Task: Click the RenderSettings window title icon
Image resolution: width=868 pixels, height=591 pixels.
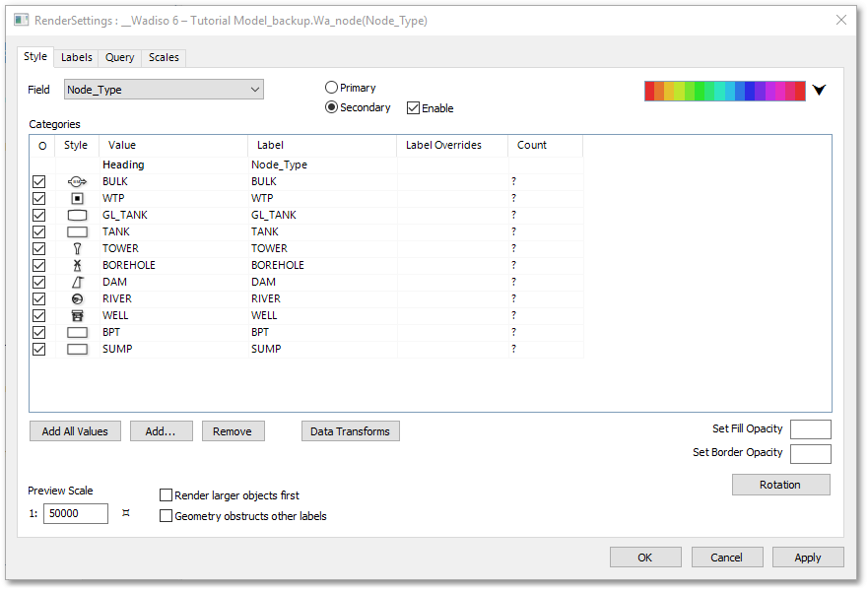Action: point(21,21)
